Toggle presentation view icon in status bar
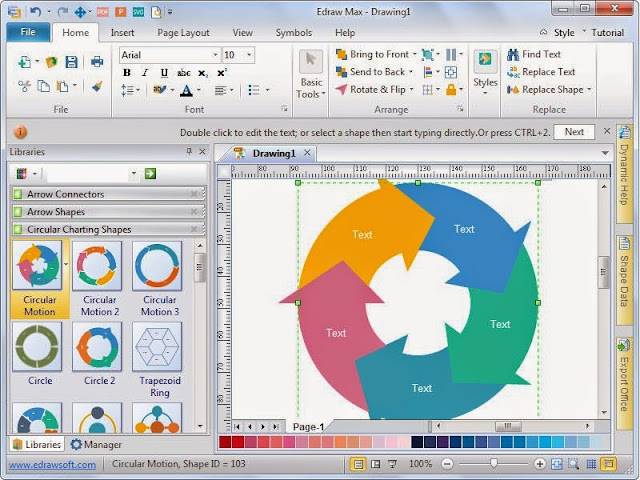Image resolution: width=640 pixels, height=480 pixels. pos(392,464)
